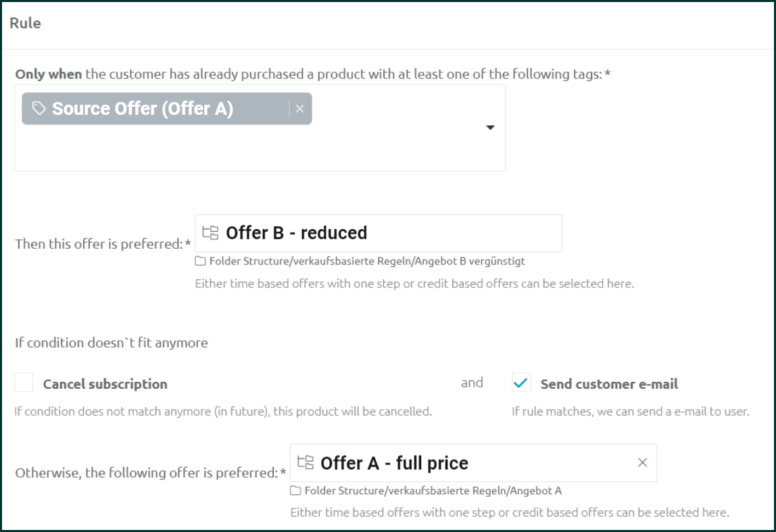Click the Send customer e-mail label text

point(609,384)
